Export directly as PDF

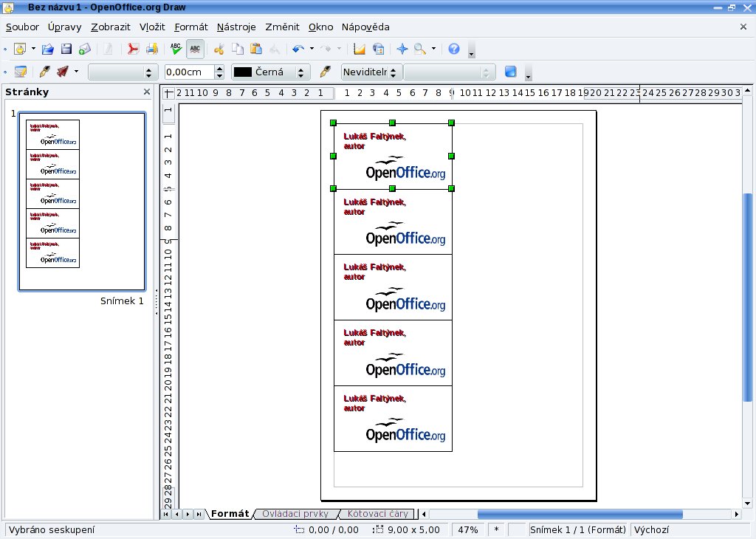(x=133, y=49)
